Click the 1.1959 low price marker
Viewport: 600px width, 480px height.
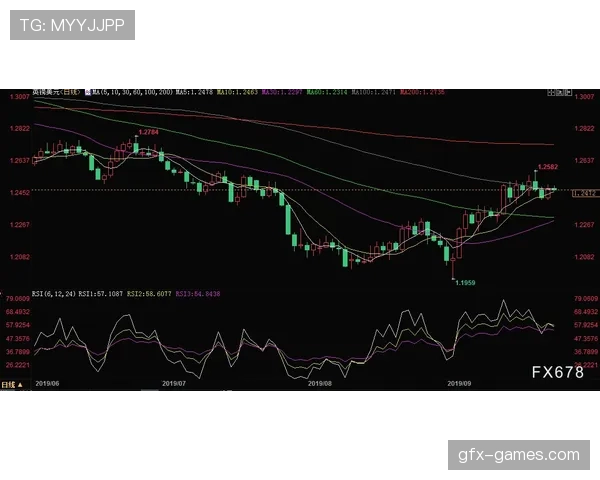pyautogui.click(x=464, y=283)
